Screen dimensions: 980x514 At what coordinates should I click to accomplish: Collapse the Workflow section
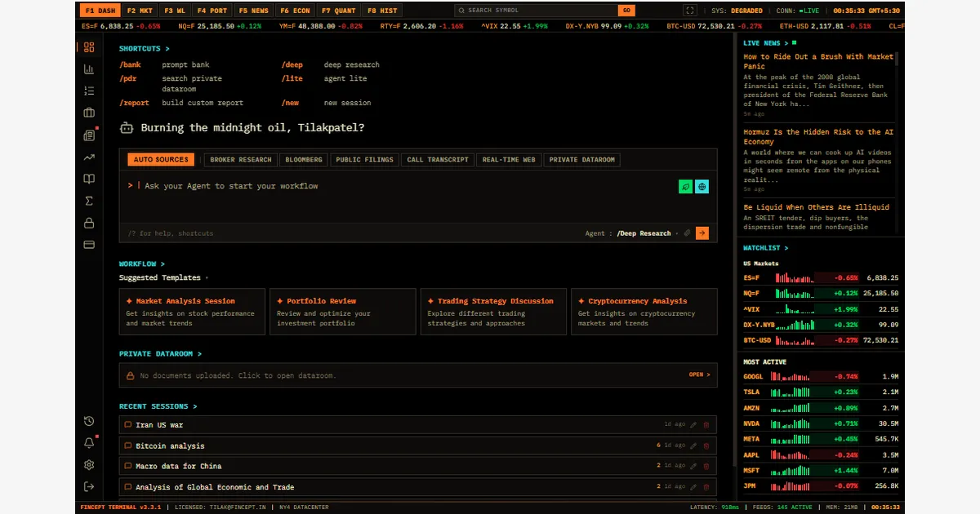(142, 264)
